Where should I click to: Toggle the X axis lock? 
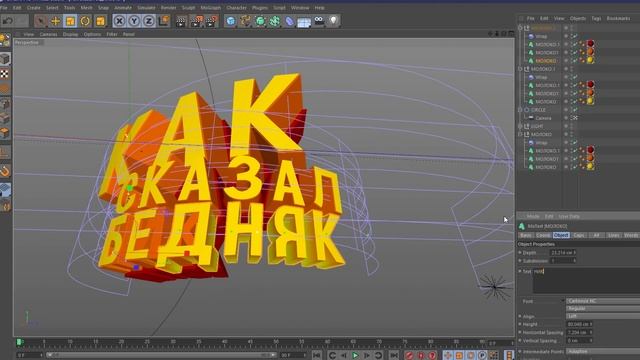coord(119,21)
